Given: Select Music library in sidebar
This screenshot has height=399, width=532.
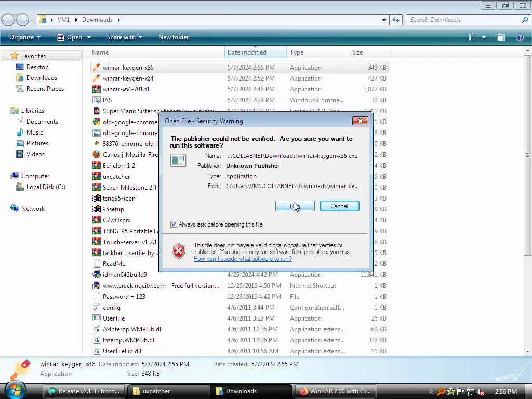Looking at the screenshot, I should (30, 132).
